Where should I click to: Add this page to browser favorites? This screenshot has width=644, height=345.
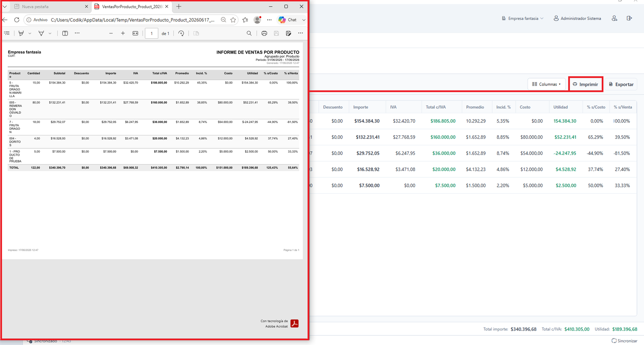pyautogui.click(x=233, y=20)
